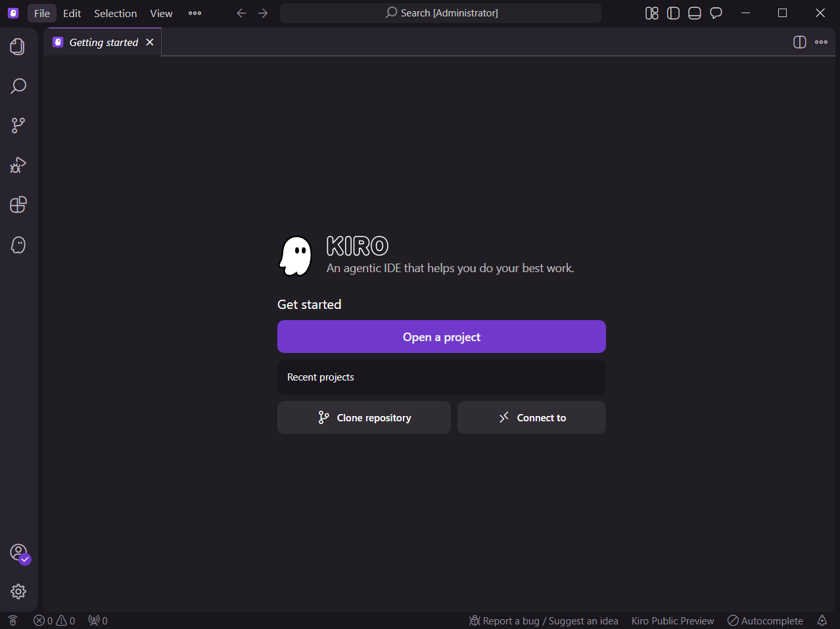Open the Selection menu
Viewport: 840px width, 629px height.
115,13
